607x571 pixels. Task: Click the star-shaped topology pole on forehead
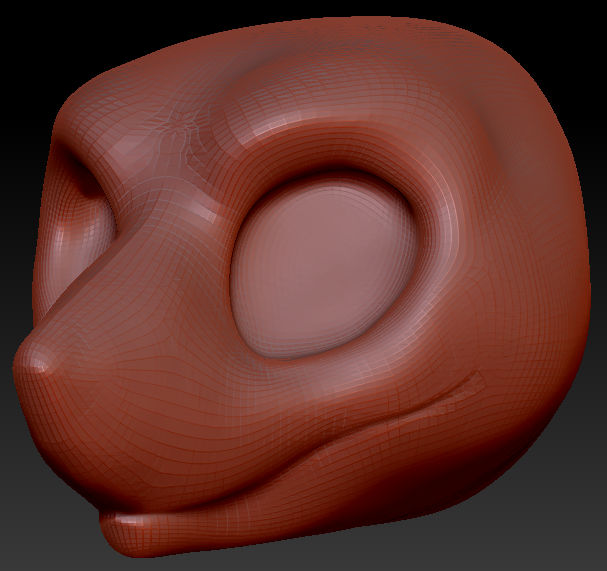pos(181,127)
